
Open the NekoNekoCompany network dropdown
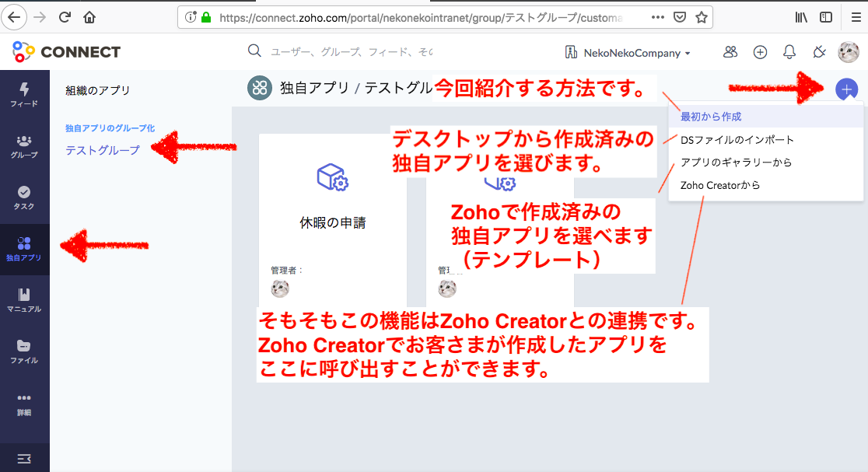click(628, 53)
